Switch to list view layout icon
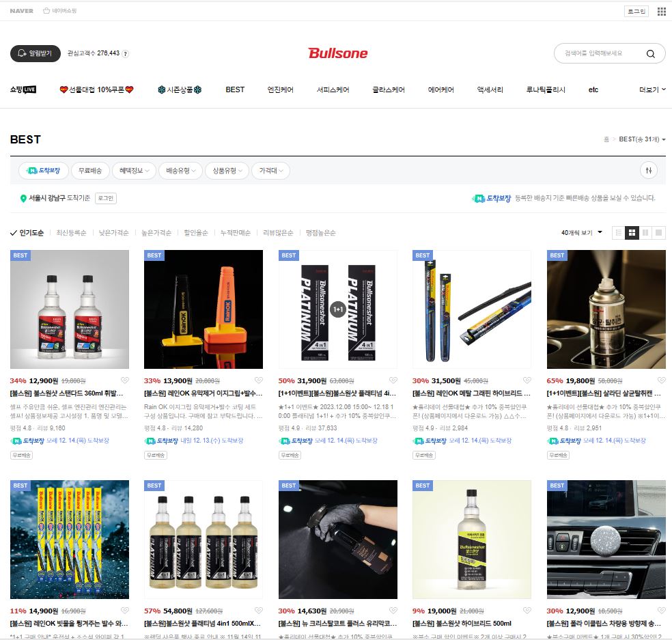 pos(619,233)
